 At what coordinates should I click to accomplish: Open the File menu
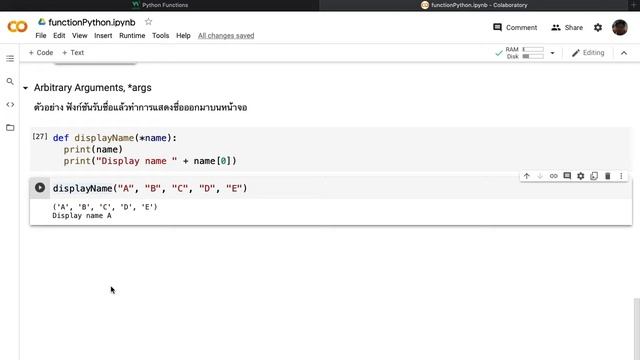tap(41, 36)
